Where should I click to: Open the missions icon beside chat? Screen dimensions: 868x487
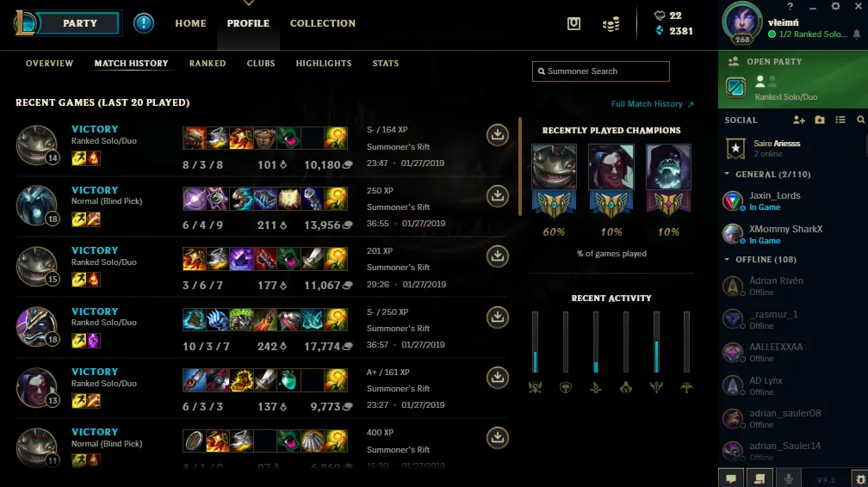[759, 478]
